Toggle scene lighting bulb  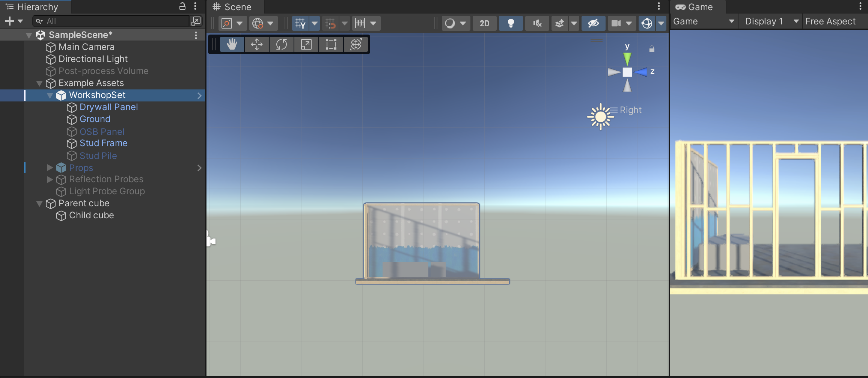511,23
